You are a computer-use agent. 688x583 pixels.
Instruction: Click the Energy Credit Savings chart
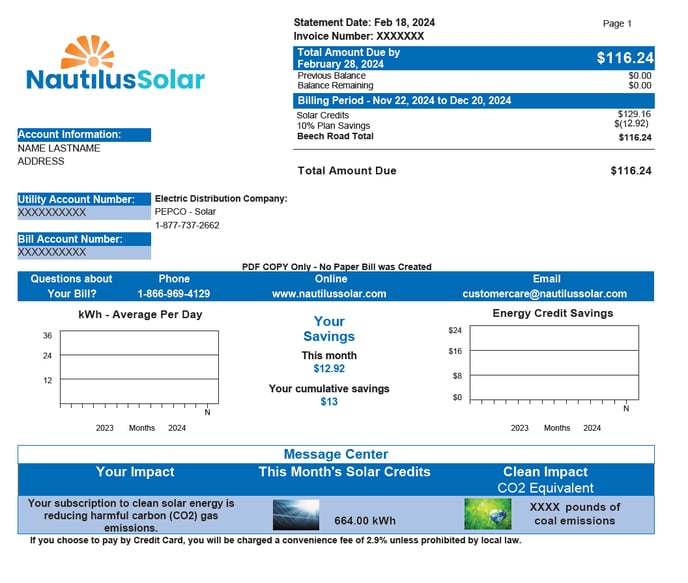pyautogui.click(x=553, y=363)
